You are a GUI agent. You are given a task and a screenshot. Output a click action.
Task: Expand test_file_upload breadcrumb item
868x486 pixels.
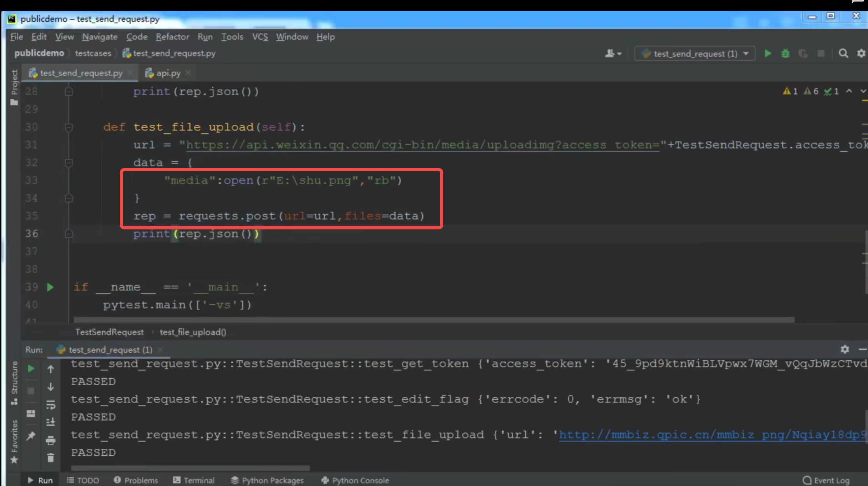point(193,332)
